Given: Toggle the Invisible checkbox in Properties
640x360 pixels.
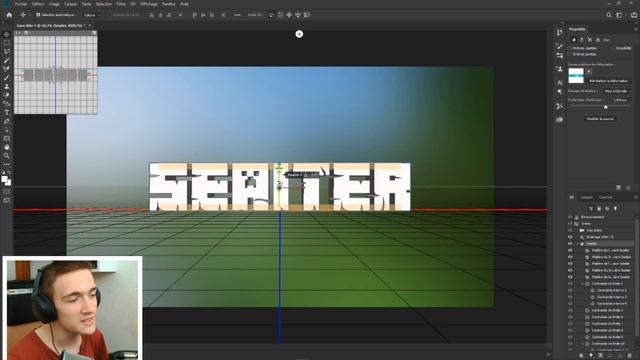Looking at the screenshot, I should 613,48.
